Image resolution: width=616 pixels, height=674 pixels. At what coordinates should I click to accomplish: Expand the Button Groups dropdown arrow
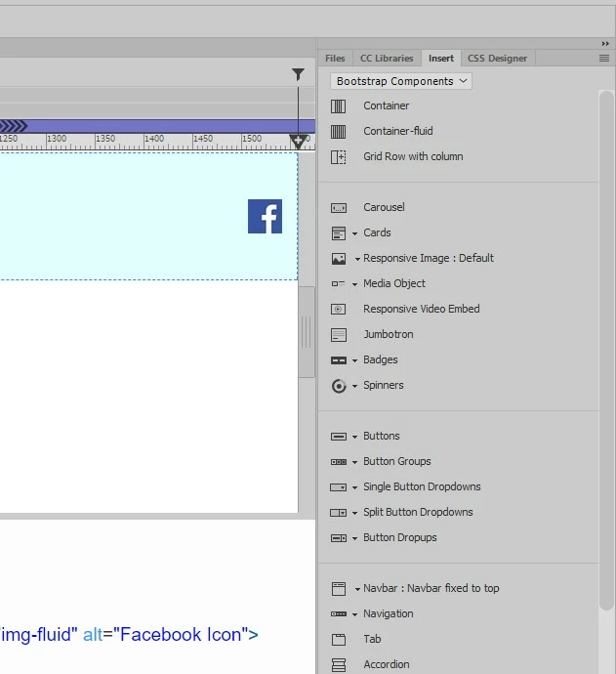354,462
